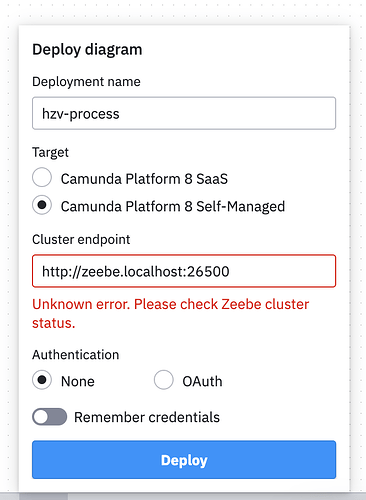
Task: Click the Remember credentials label text
Action: 147,417
